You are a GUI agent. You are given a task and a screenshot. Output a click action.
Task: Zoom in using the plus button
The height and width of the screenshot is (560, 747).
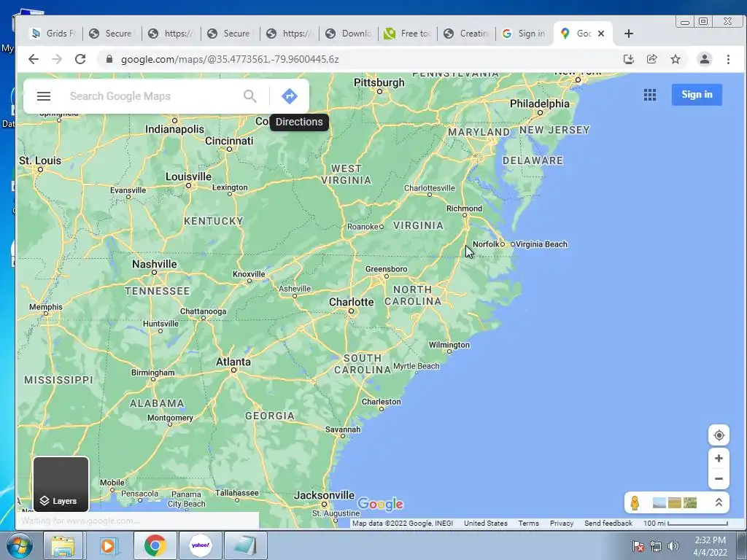point(719,459)
